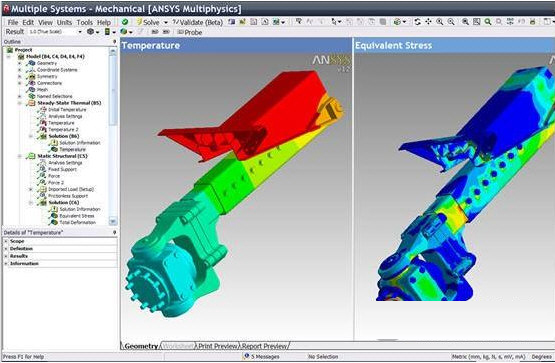
Task: Click Outline scrollbar up arrow
Action: (113, 51)
